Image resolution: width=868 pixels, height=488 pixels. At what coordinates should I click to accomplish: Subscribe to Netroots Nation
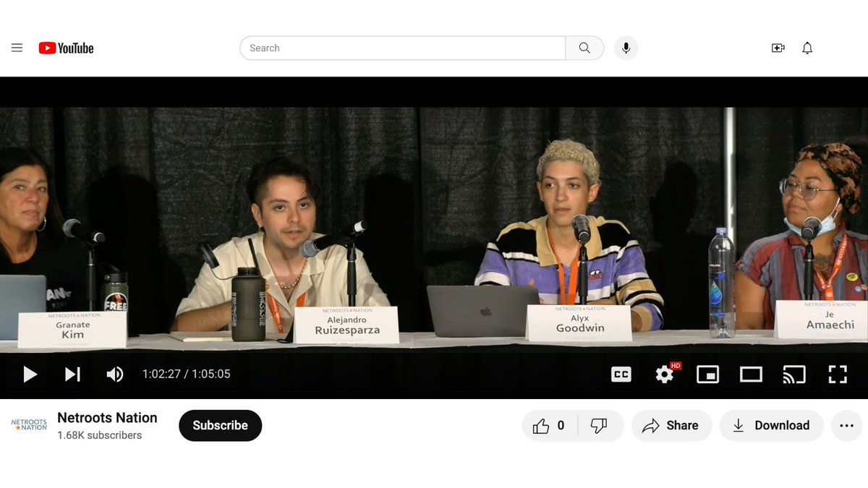(x=220, y=425)
